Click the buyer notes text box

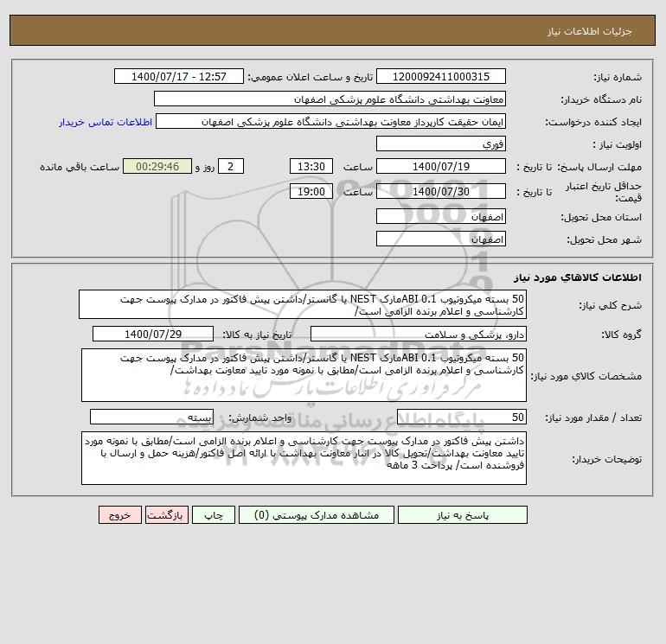click(304, 458)
